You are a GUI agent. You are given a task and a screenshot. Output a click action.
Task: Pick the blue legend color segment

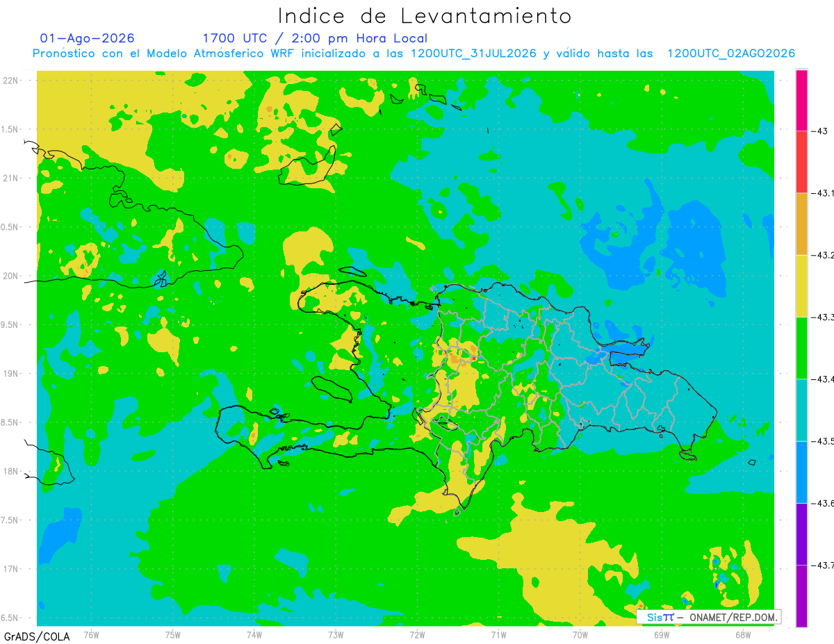pos(801,472)
